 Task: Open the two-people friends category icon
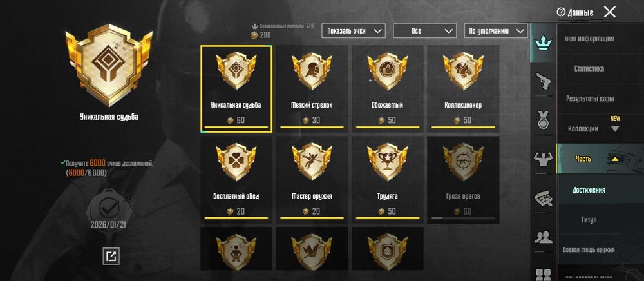pos(544,238)
